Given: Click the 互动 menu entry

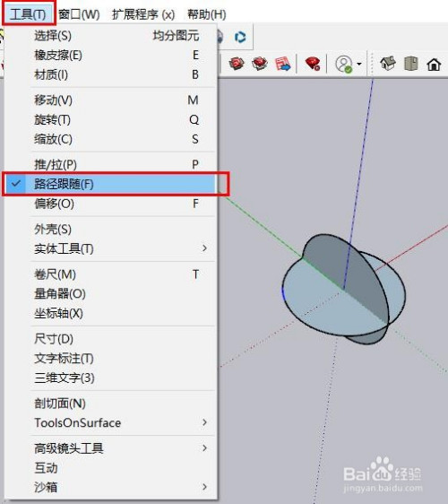Looking at the screenshot, I should click(x=111, y=467).
